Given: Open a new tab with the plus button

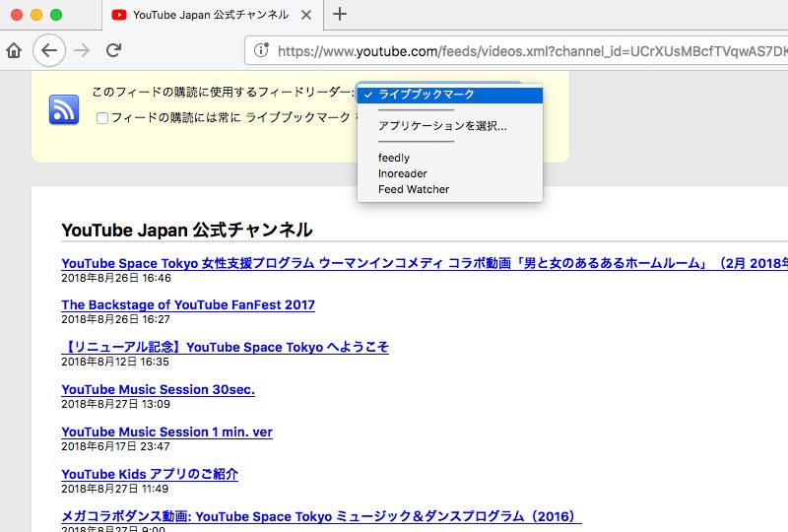Looking at the screenshot, I should point(340,14).
